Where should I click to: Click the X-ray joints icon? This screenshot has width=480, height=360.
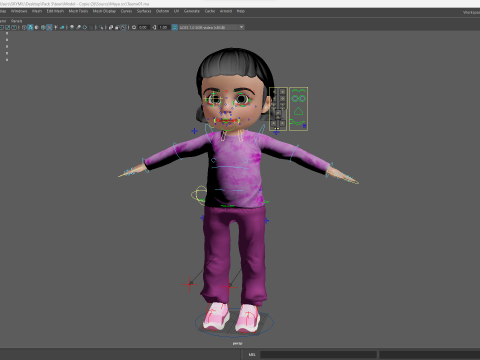point(124,27)
